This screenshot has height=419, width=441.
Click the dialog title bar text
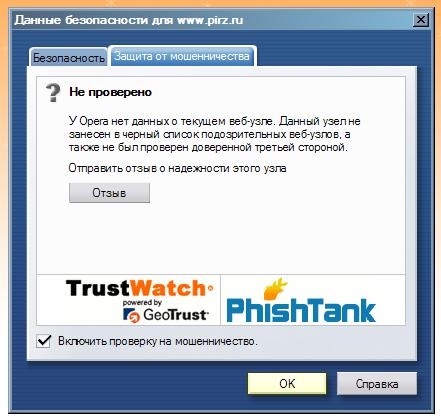point(129,20)
